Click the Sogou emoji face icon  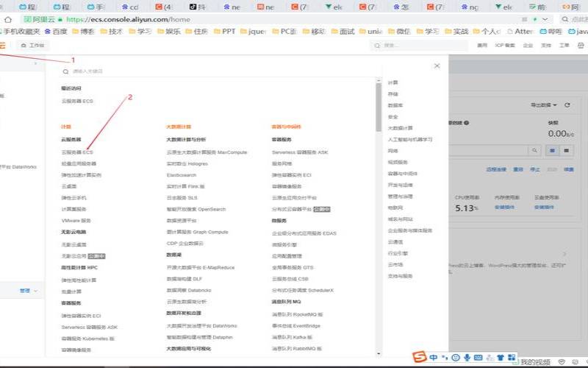[x=456, y=358]
